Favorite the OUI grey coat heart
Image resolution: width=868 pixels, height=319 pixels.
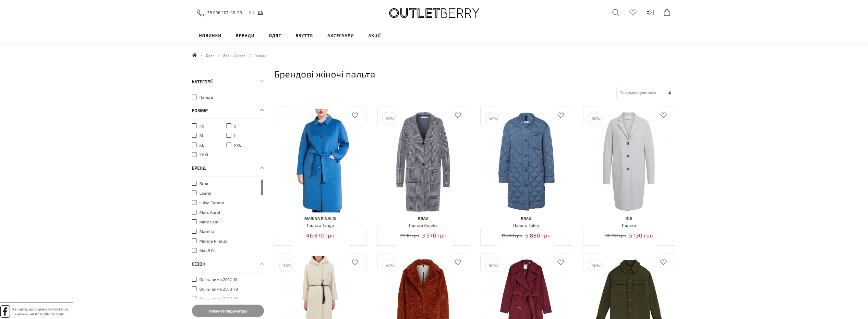(x=663, y=115)
